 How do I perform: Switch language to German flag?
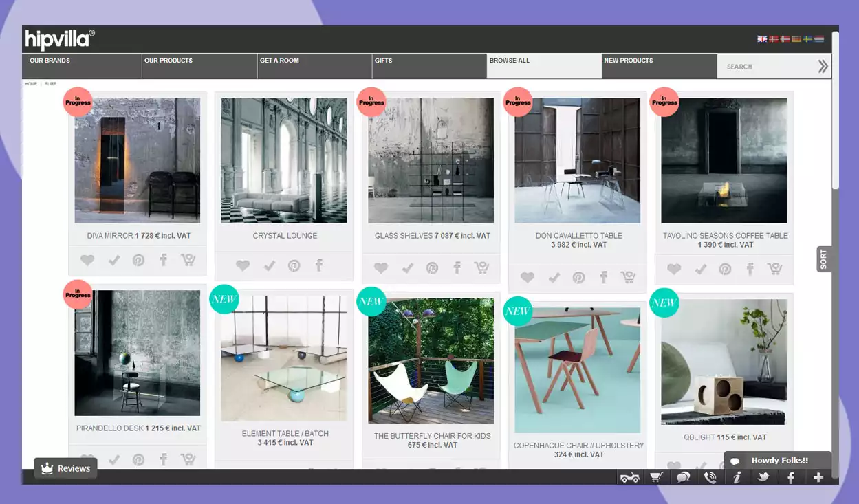click(796, 39)
